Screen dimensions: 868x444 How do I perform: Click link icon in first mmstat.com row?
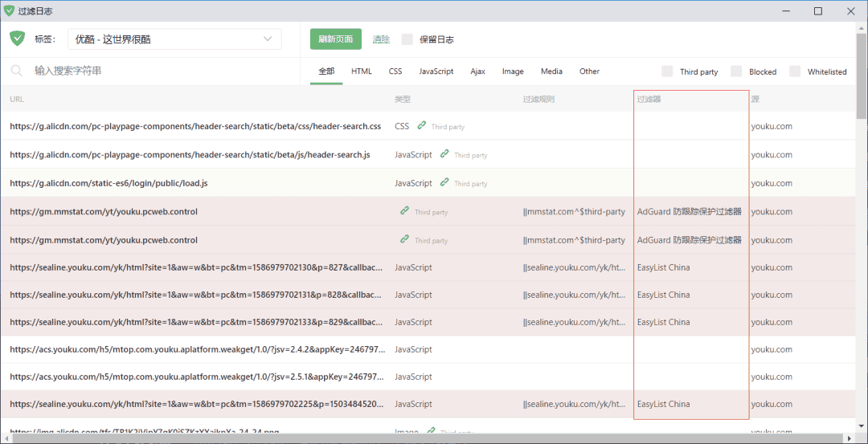(x=404, y=211)
